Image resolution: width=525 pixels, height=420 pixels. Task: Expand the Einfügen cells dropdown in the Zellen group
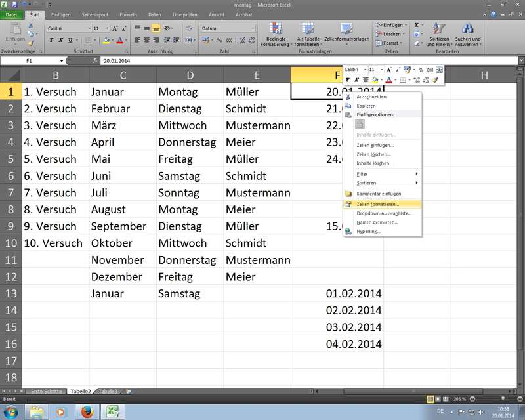point(406,25)
